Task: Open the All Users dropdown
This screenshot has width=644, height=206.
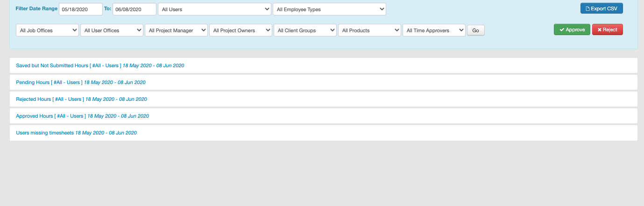Action: click(214, 9)
